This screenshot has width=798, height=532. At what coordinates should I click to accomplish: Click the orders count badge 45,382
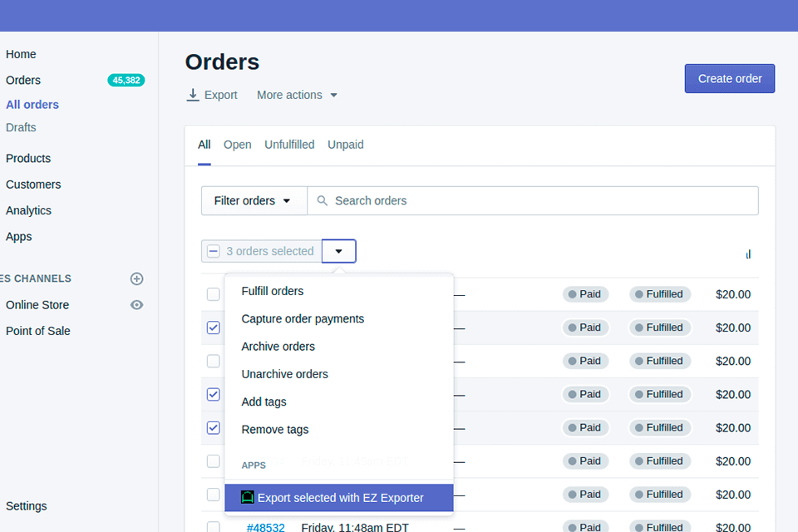(126, 81)
